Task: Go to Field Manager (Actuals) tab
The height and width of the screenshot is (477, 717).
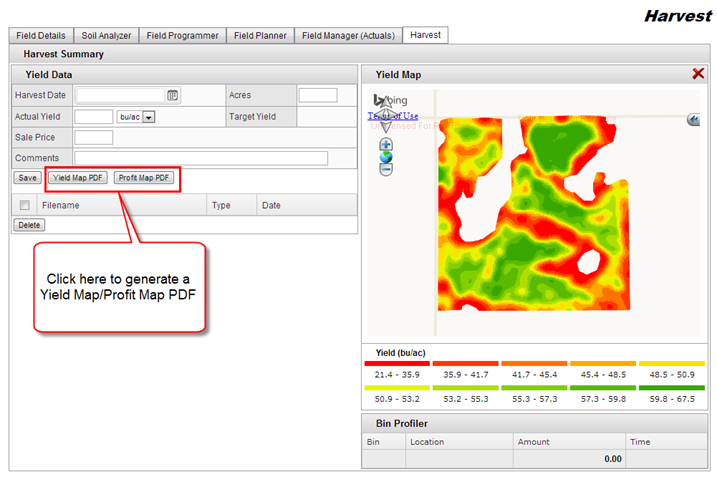Action: (x=348, y=36)
